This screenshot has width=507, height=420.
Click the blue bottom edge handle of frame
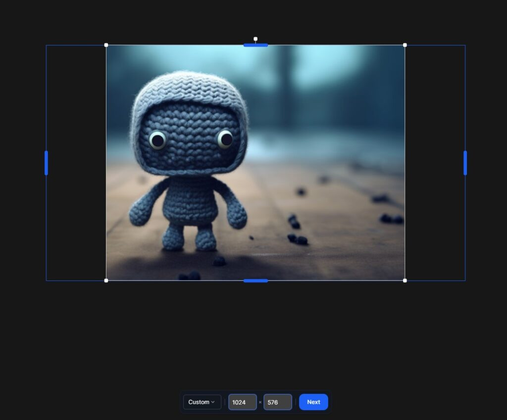255,281
